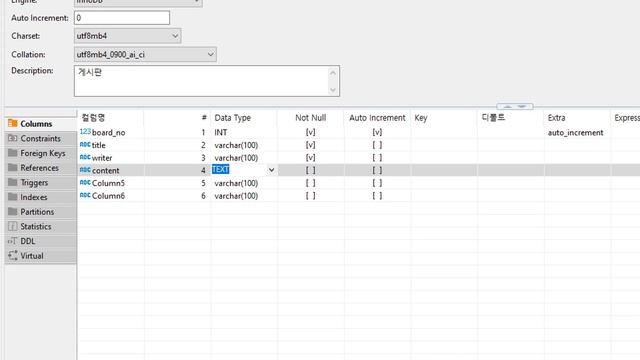640x360 pixels.
Task: Click the string type icon of content
Action: tap(85, 170)
